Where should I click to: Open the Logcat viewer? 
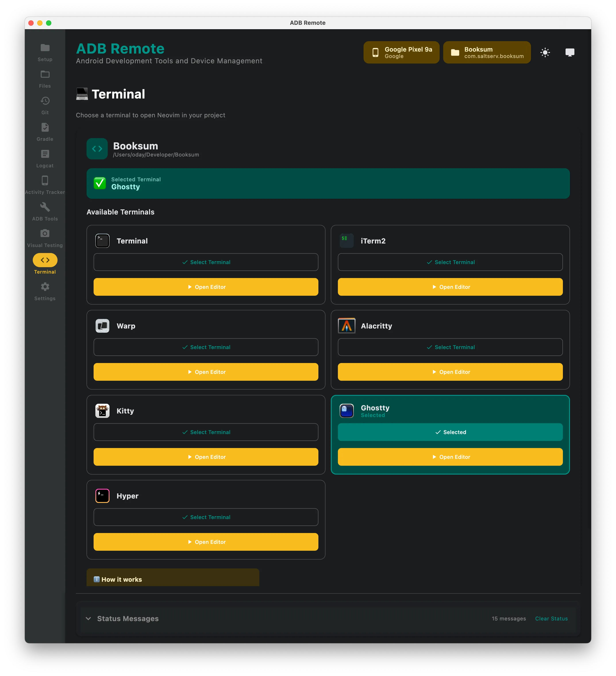pyautogui.click(x=44, y=158)
